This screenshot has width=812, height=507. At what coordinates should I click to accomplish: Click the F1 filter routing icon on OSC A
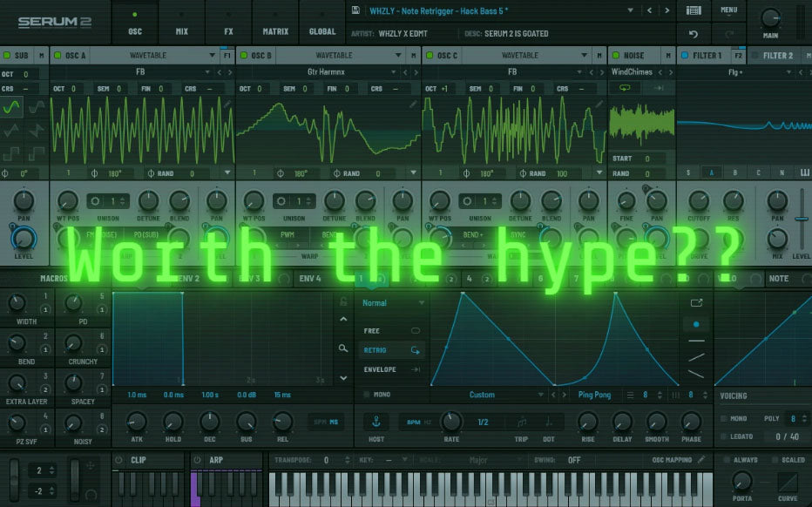[x=225, y=54]
